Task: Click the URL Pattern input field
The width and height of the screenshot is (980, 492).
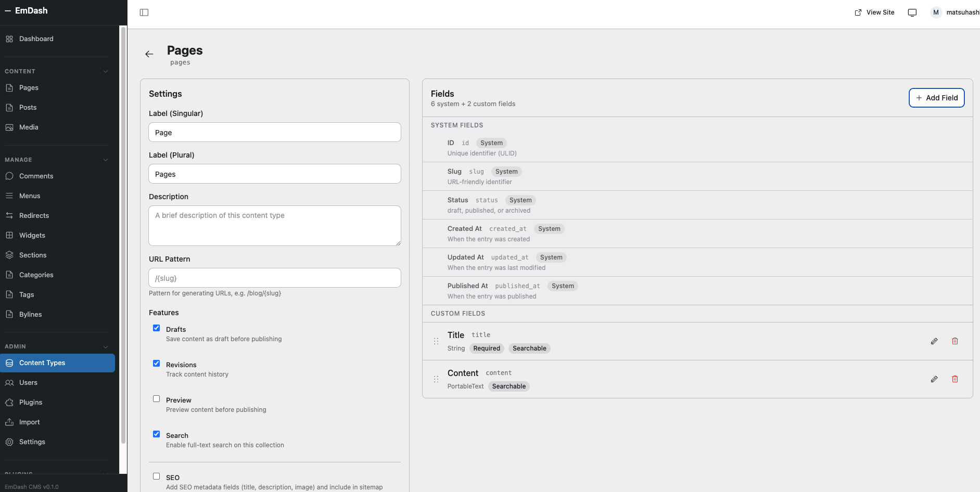Action: point(275,278)
